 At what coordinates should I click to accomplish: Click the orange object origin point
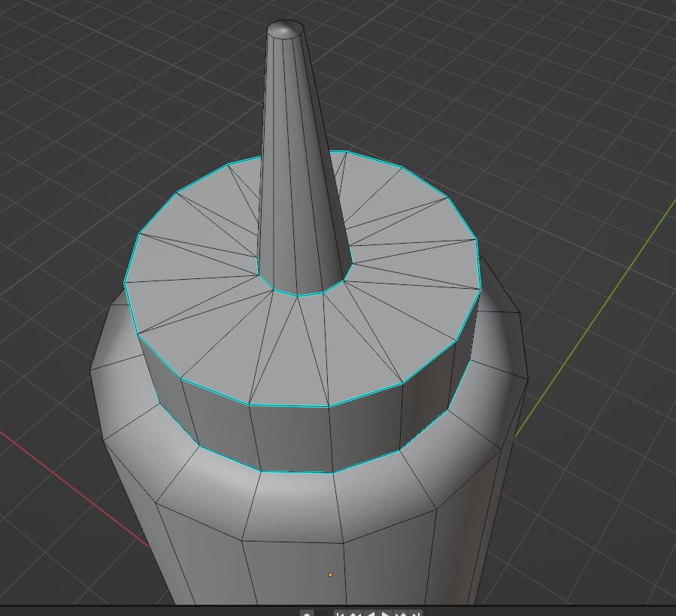coord(331,575)
